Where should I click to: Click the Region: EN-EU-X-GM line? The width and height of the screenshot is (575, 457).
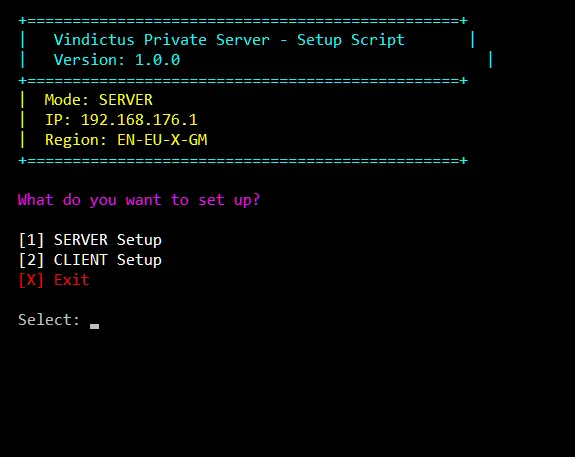click(x=126, y=140)
